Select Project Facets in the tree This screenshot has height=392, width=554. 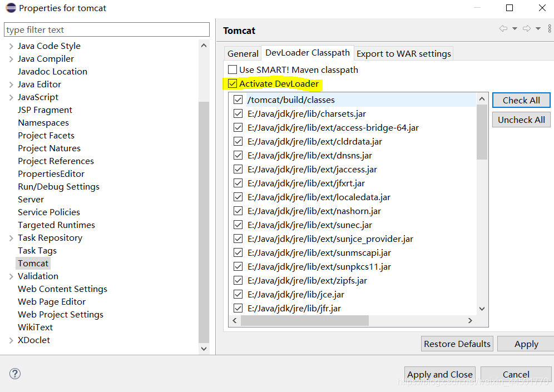pos(46,136)
